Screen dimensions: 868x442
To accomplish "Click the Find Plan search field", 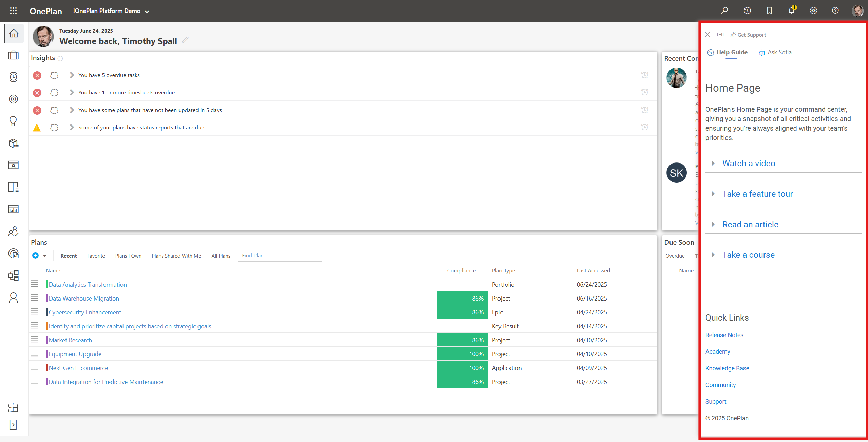I will [x=280, y=255].
